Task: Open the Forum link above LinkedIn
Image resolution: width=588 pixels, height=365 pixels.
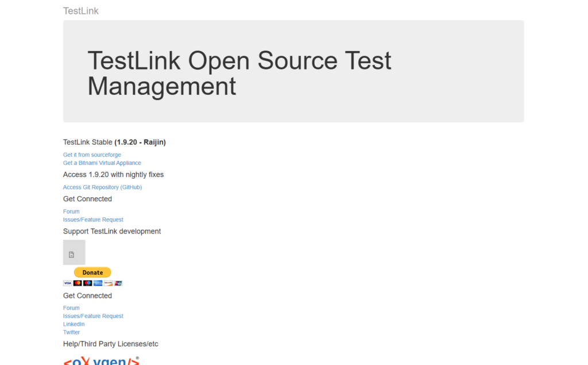Action: 71,308
